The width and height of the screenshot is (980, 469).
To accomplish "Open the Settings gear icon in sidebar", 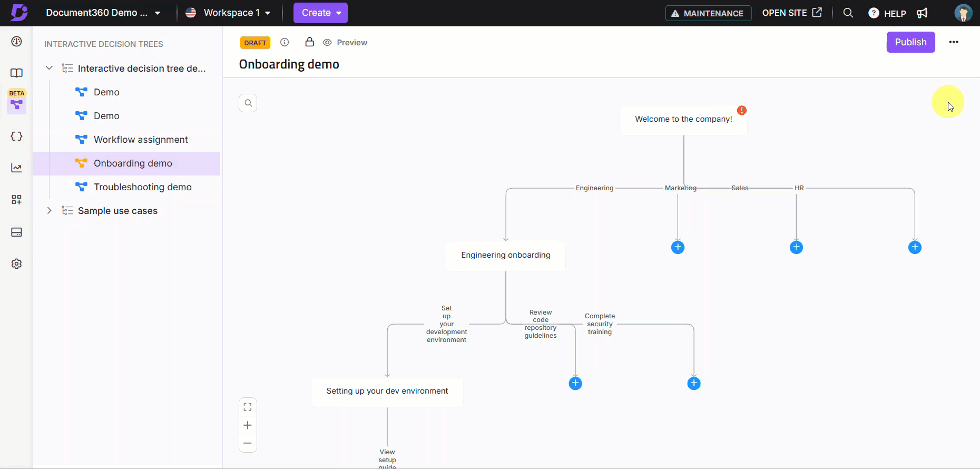I will [17, 263].
